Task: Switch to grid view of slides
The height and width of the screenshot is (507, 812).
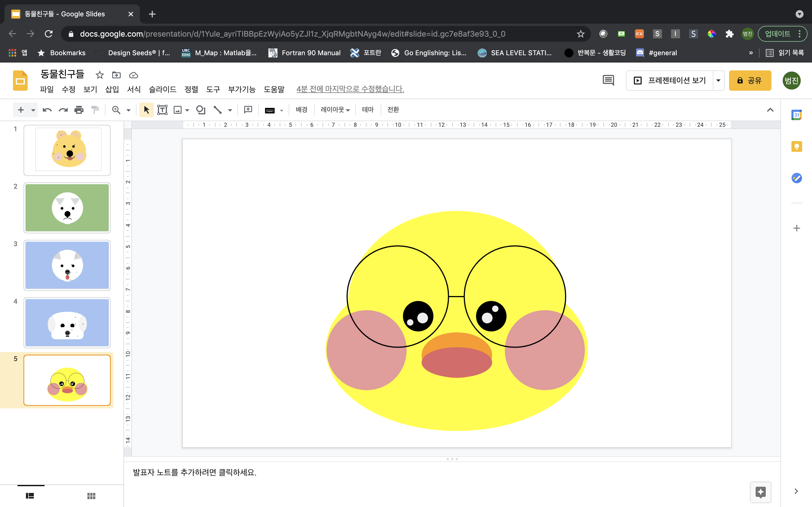Action: pyautogui.click(x=91, y=496)
